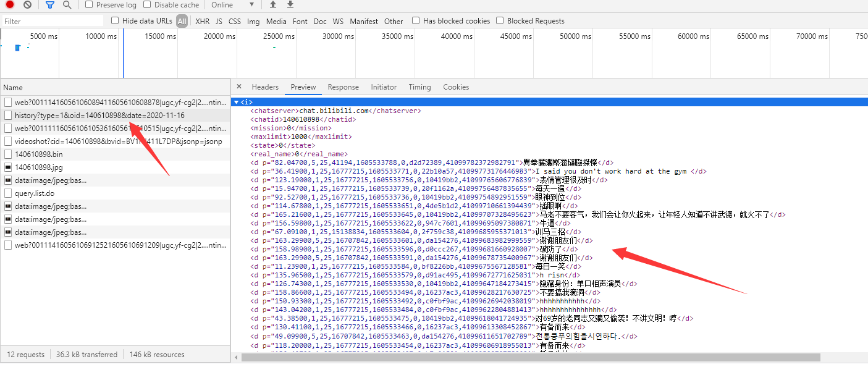This screenshot has width=868, height=367.
Task: Switch to the Timing tab
Action: click(419, 87)
